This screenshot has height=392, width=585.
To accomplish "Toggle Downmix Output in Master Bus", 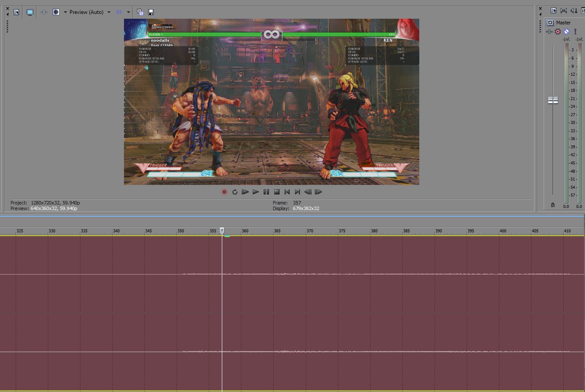I will [x=564, y=10].
